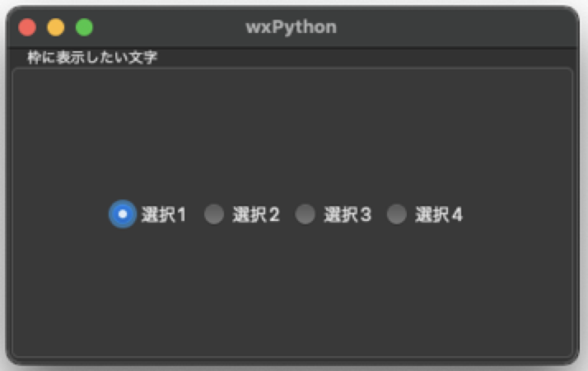Close the wxPython window

coord(27,27)
